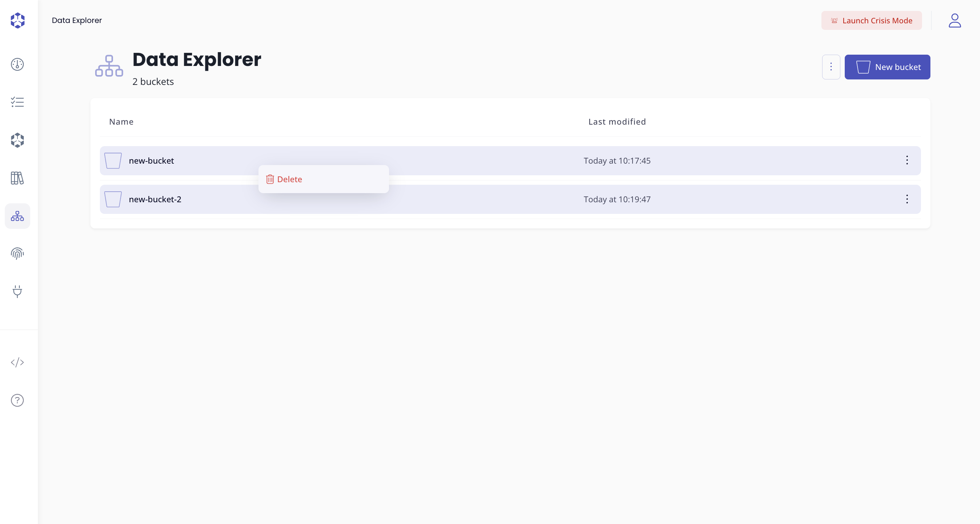Click the Data Explorer breadcrumb at the top

click(x=77, y=20)
